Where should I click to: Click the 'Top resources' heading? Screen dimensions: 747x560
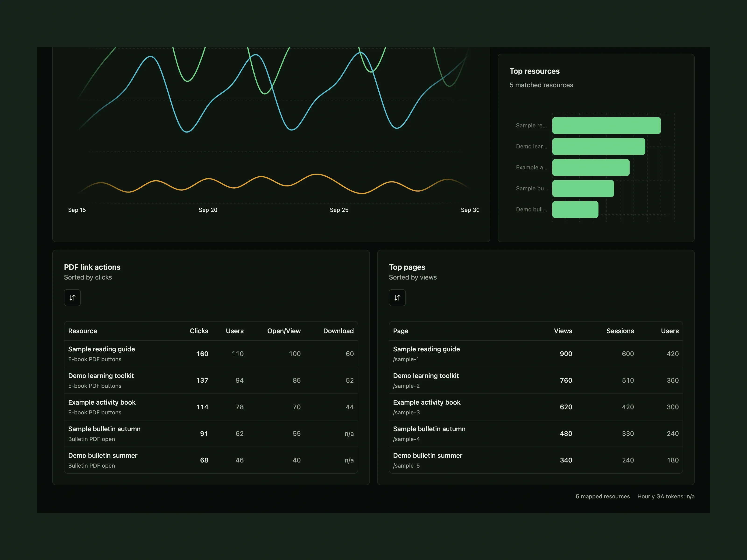535,71
